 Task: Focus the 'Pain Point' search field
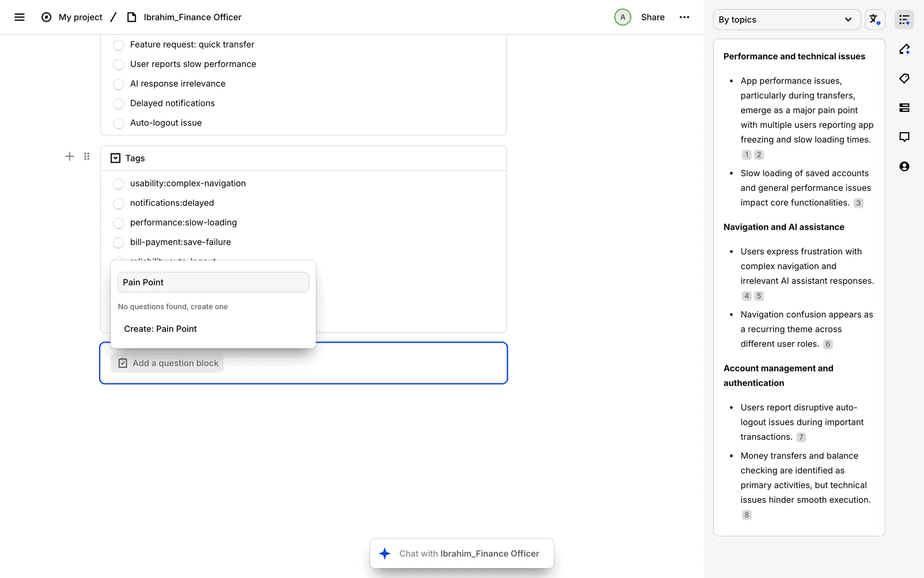click(213, 282)
